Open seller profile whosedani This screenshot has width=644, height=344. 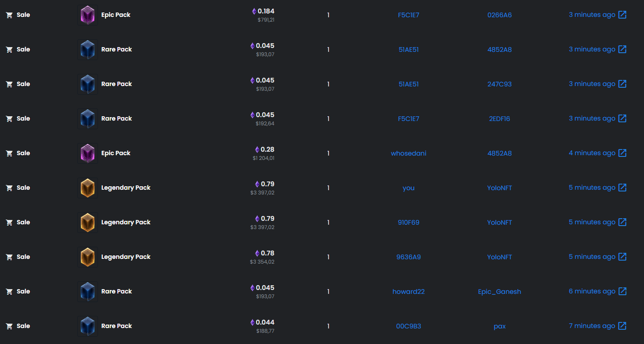[x=408, y=153]
